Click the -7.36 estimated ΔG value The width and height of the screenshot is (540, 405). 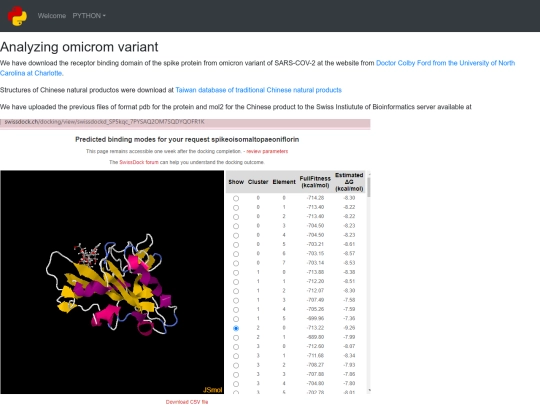point(349,319)
